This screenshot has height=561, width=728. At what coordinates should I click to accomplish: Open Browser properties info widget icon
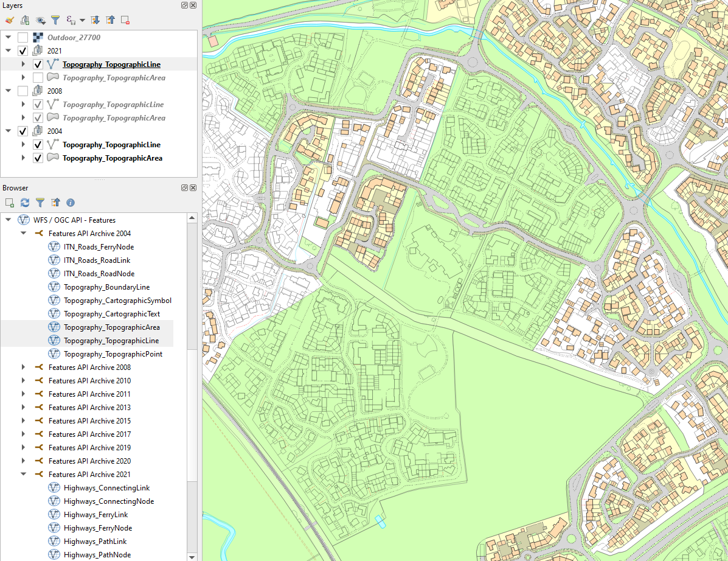coord(71,202)
